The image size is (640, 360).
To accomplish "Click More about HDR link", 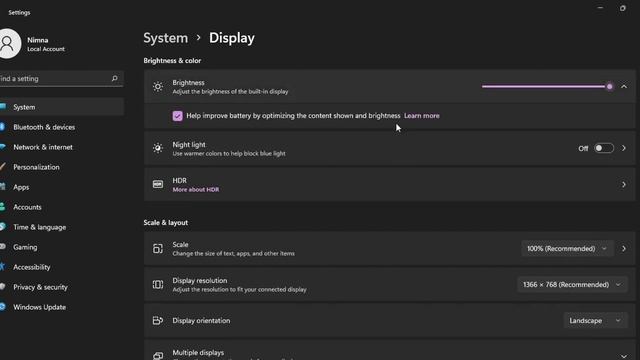I will coord(196,189).
